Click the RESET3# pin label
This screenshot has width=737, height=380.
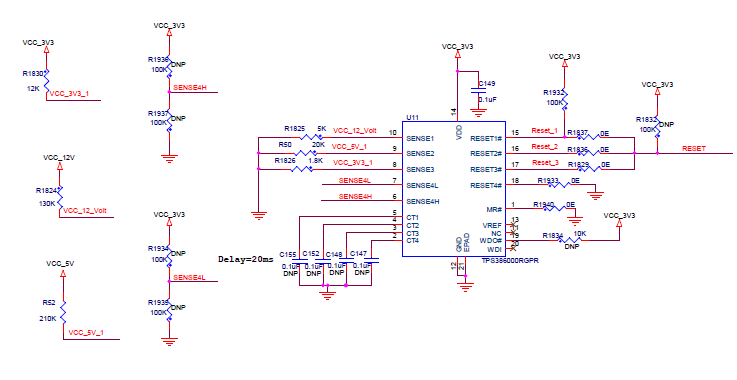tap(486, 169)
